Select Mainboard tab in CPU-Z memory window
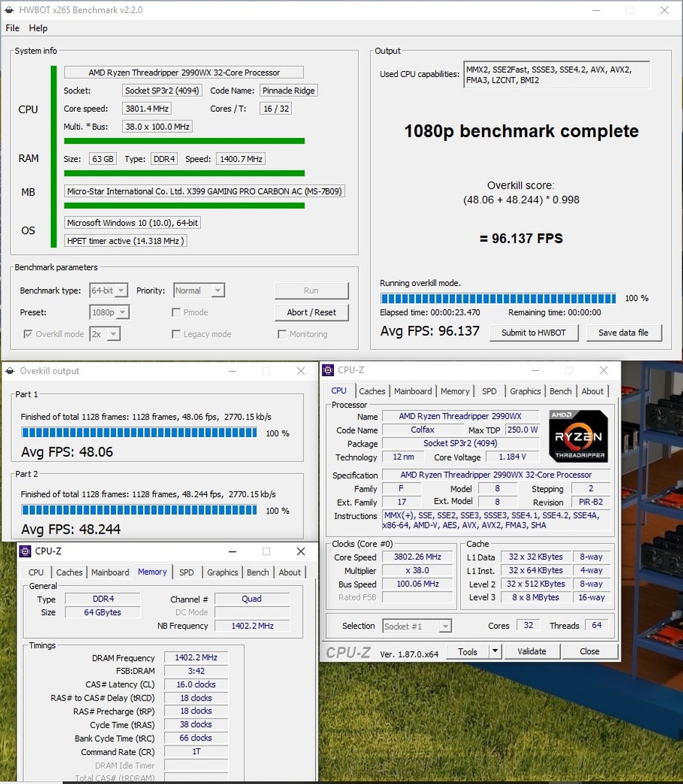The height and width of the screenshot is (784, 683). point(110,572)
